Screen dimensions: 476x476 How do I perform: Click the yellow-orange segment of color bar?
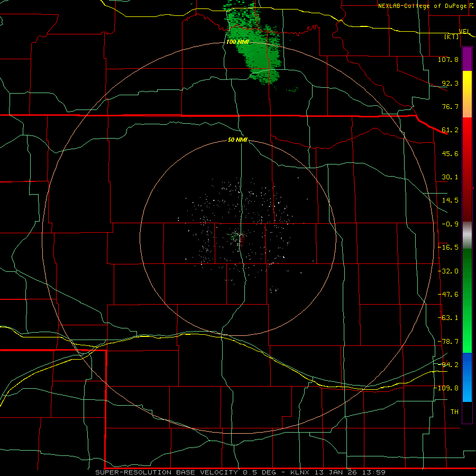[467, 94]
